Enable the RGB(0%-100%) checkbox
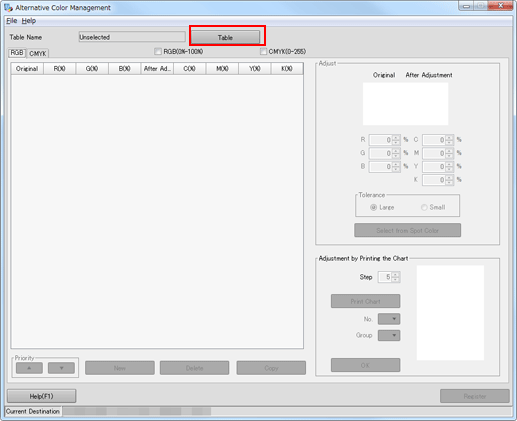This screenshot has height=421, width=517. [158, 51]
